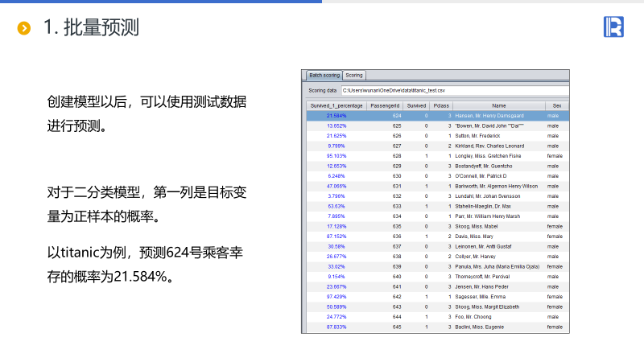Click the blue R logo icon
644x362 pixels.
pyautogui.click(x=613, y=27)
